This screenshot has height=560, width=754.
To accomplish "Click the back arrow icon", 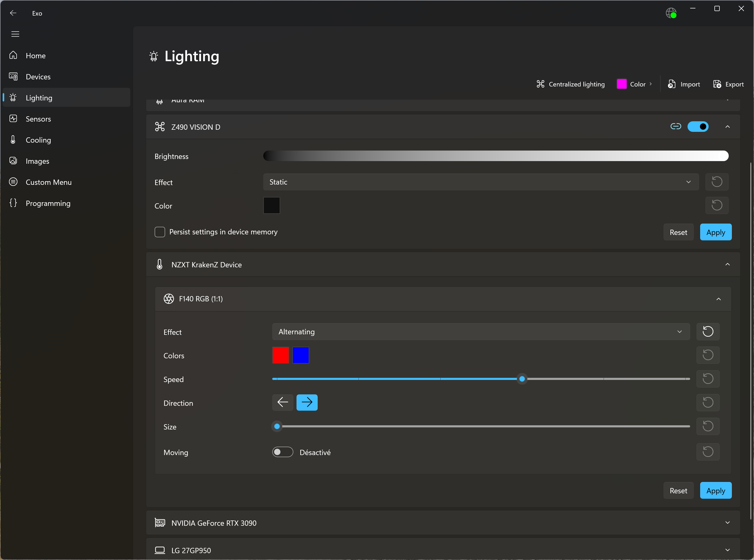I will pyautogui.click(x=13, y=13).
